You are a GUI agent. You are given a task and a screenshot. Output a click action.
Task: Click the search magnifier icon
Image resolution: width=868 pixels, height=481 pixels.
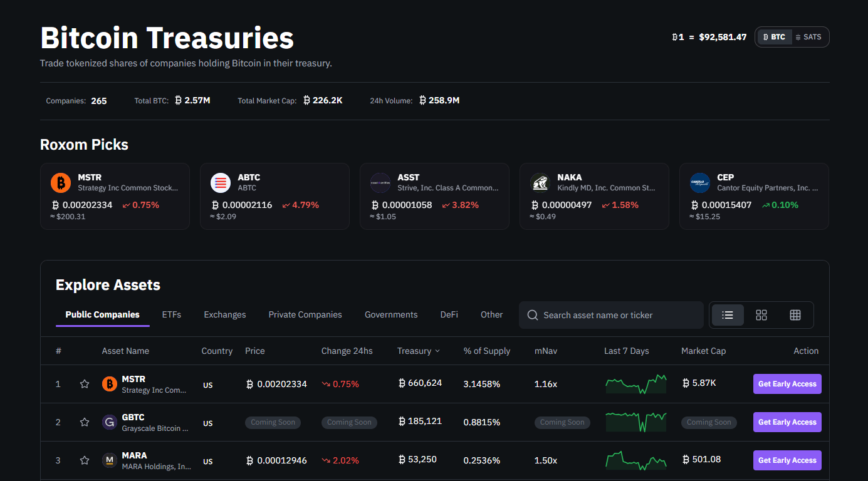pos(533,315)
